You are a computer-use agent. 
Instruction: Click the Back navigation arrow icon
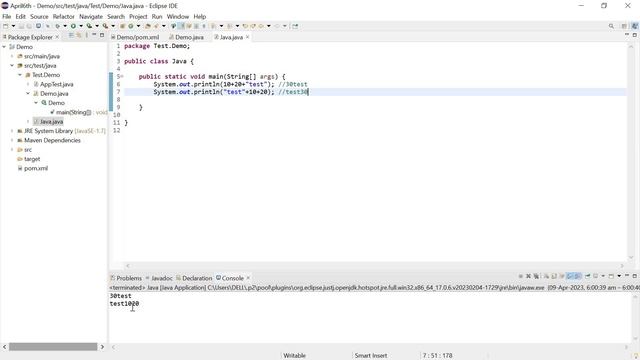[261, 26]
